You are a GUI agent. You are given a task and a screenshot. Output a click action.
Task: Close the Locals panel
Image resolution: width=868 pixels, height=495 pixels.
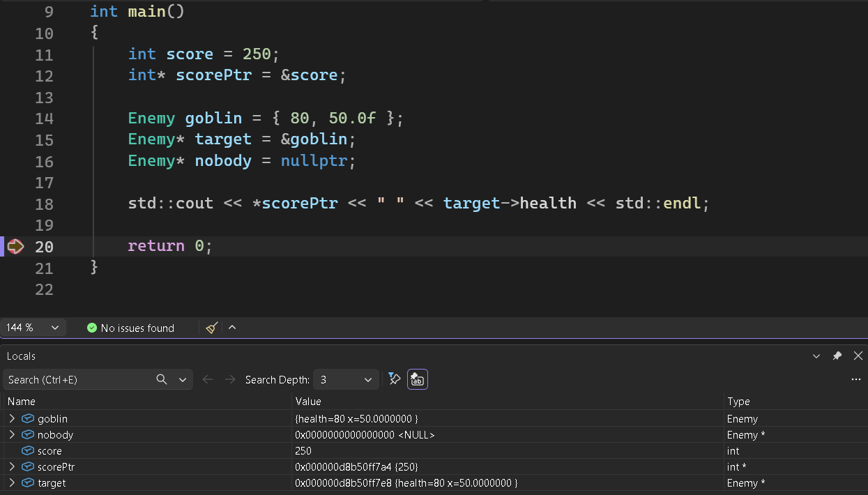coord(858,356)
